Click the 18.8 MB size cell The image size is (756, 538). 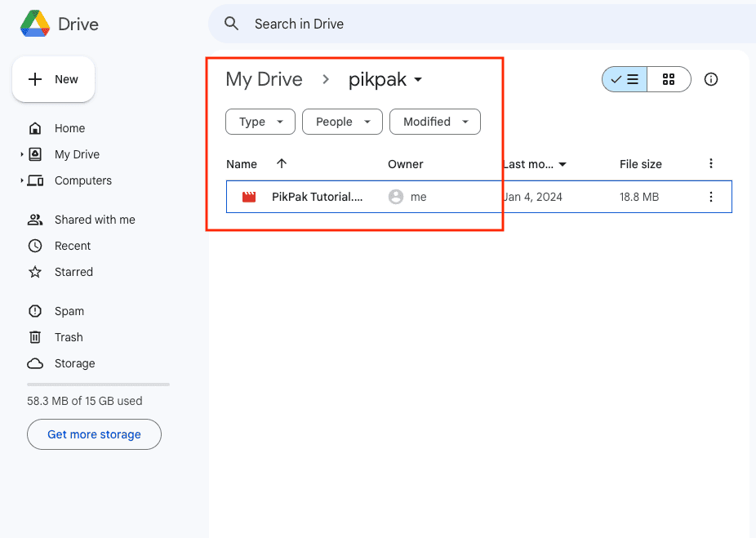[639, 197]
